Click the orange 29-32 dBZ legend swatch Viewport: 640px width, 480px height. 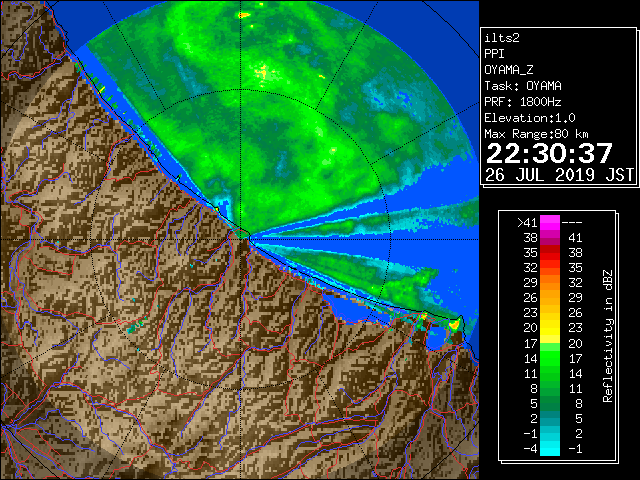coord(550,282)
